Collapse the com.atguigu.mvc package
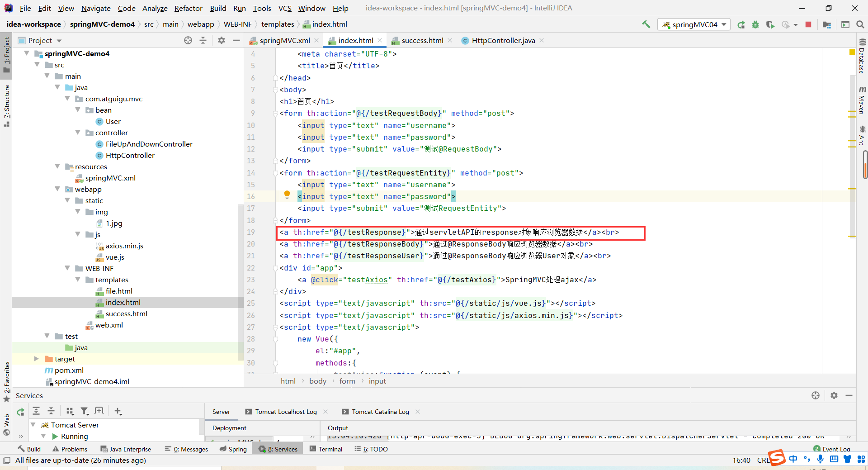Image resolution: width=868 pixels, height=470 pixels. point(67,99)
